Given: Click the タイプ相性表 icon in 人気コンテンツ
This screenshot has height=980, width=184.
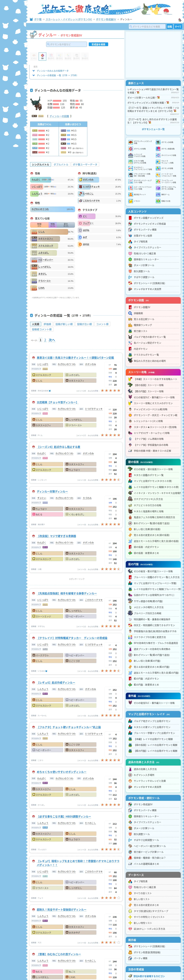Looking at the screenshot, I should 130,242.
